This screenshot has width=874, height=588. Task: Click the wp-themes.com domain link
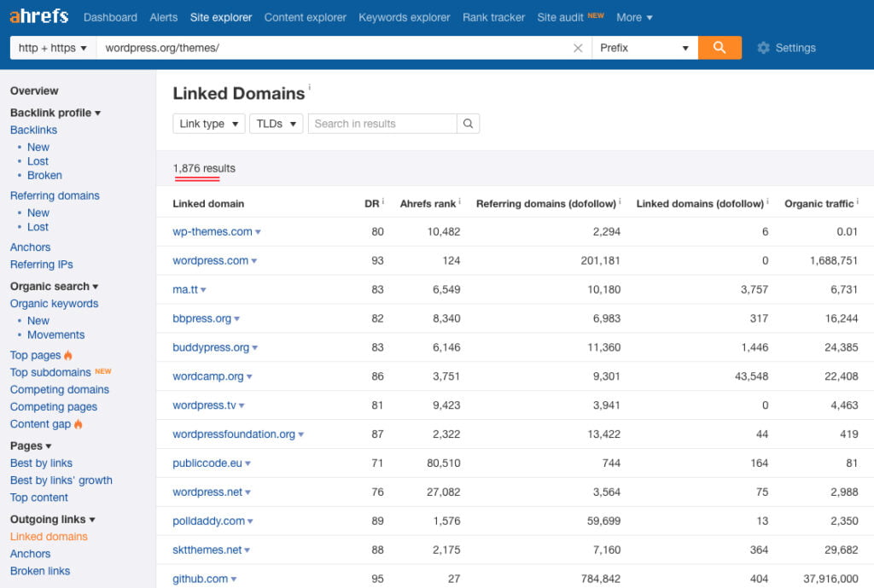[213, 232]
